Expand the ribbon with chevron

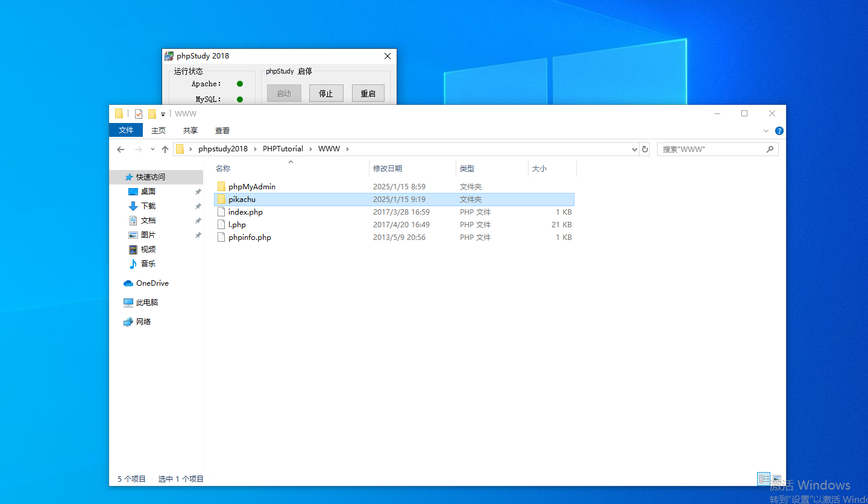(766, 130)
